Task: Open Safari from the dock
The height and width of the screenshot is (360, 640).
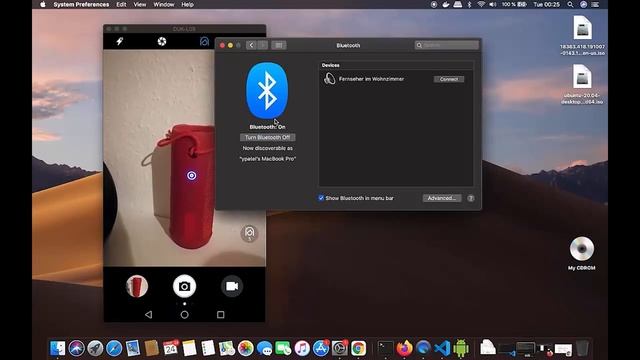Action: 114,348
